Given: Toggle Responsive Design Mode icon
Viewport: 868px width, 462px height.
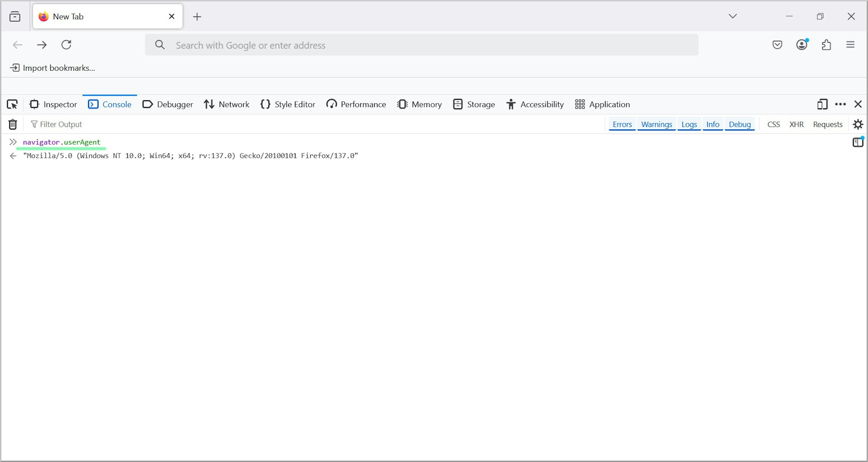Looking at the screenshot, I should click(x=822, y=104).
